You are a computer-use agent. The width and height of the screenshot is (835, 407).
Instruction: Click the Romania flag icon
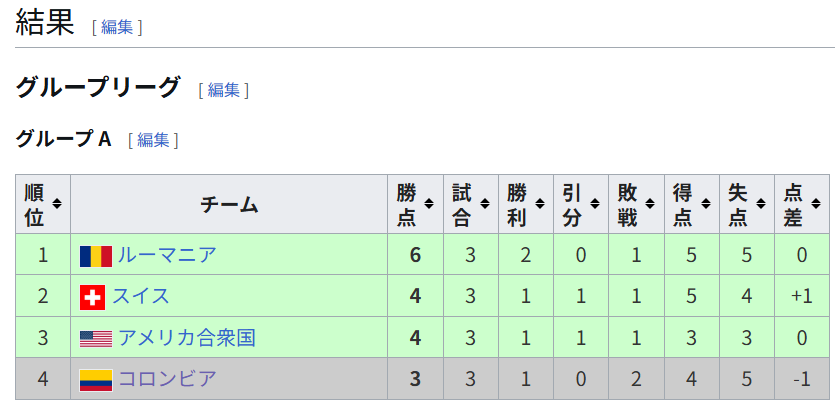(96, 256)
